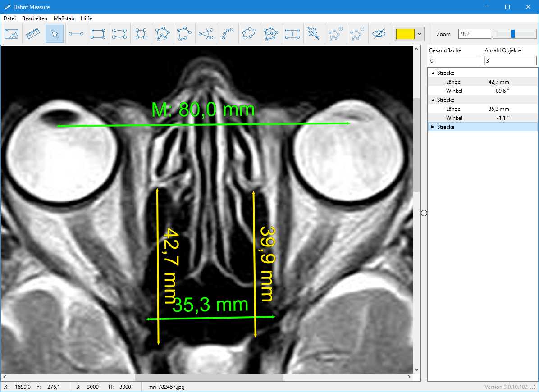Click the zoom slider handle

(x=513, y=34)
